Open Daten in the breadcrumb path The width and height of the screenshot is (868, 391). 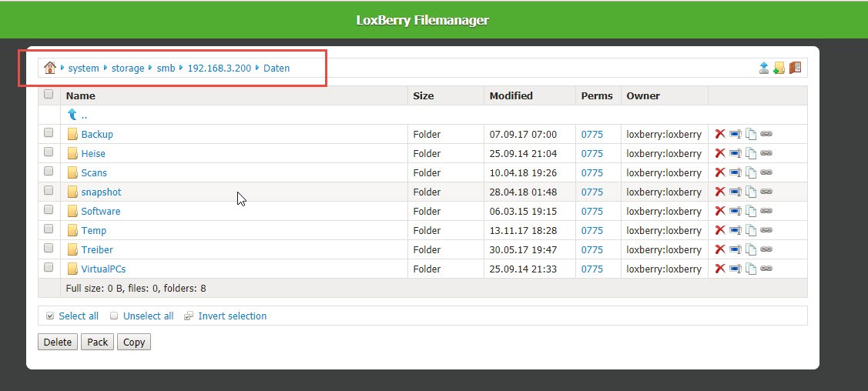pyautogui.click(x=276, y=69)
